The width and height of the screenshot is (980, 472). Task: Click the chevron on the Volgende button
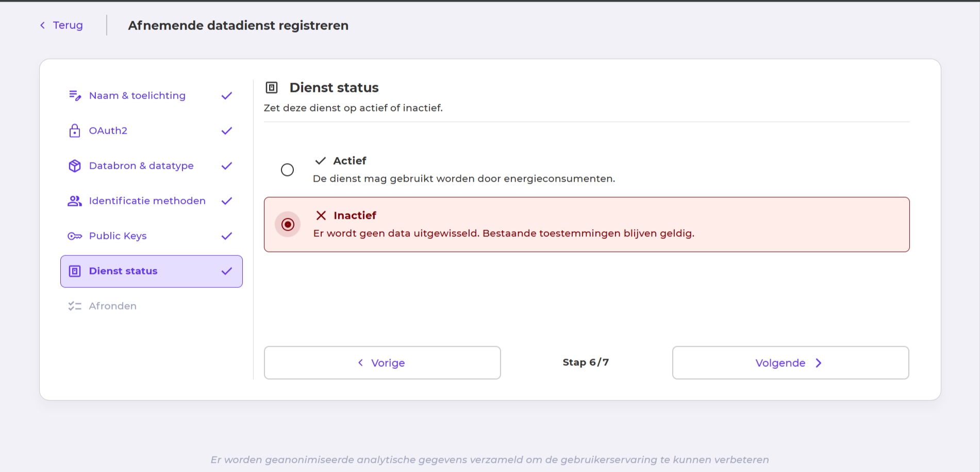click(x=819, y=363)
